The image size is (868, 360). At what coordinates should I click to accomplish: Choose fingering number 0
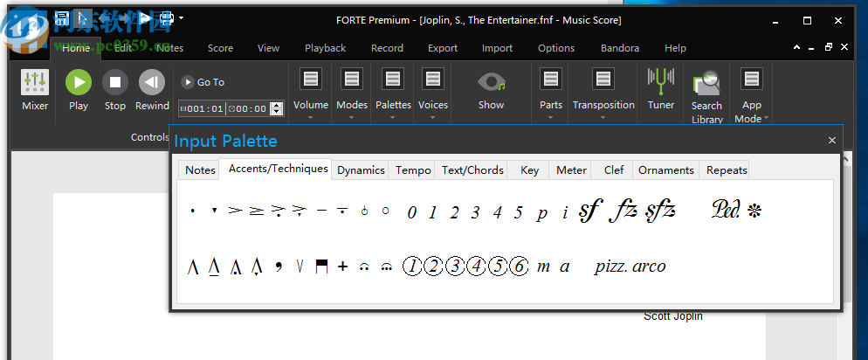pyautogui.click(x=411, y=212)
